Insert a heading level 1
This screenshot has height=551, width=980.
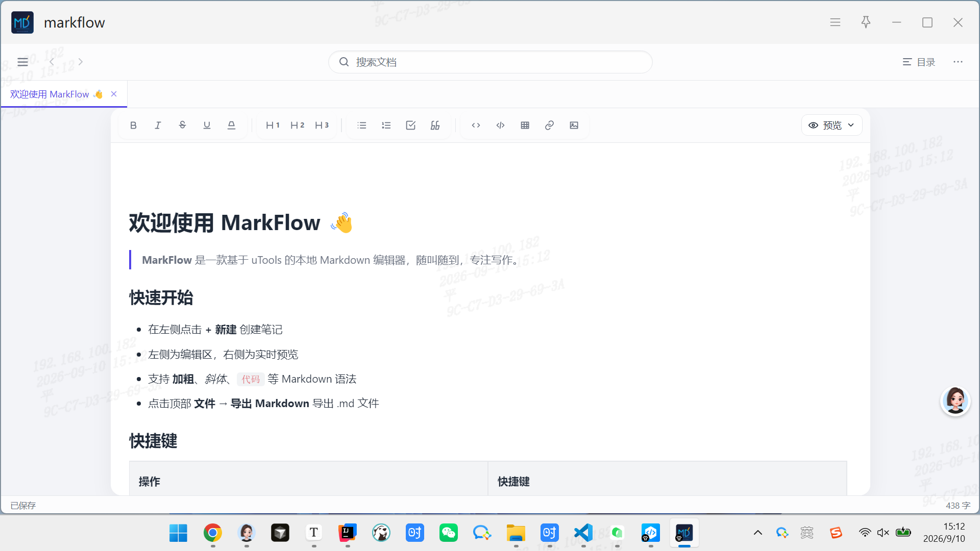(x=273, y=126)
